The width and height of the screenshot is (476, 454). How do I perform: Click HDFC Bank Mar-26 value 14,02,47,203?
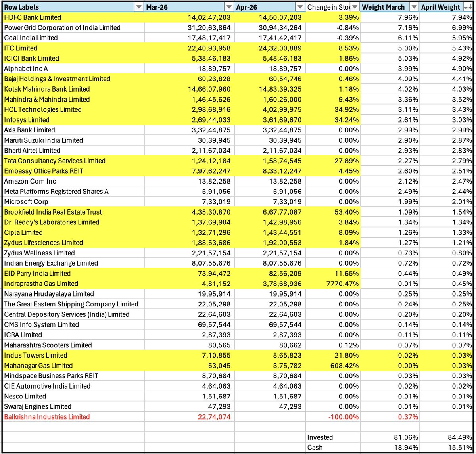[190, 17]
